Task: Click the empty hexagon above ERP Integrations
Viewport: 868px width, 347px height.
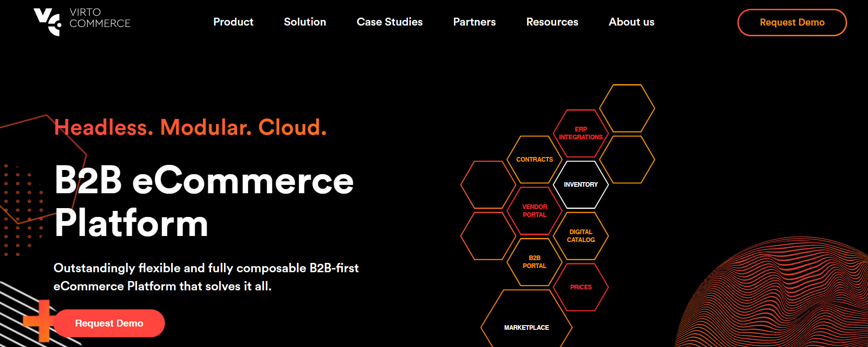Action: click(627, 108)
